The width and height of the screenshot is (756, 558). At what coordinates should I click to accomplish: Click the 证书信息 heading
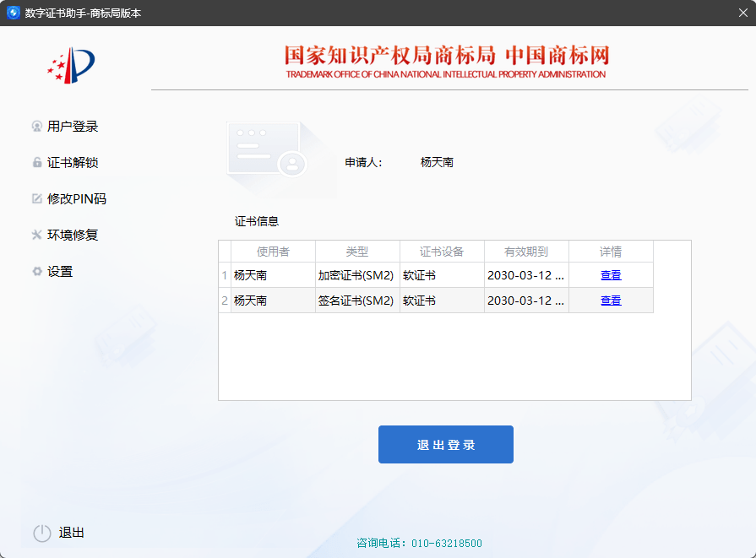click(257, 221)
